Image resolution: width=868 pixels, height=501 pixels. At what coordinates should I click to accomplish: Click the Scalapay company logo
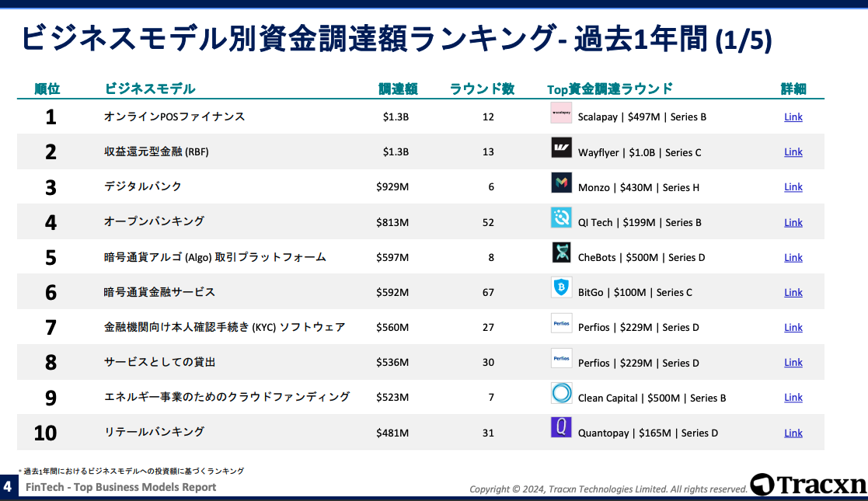click(561, 113)
